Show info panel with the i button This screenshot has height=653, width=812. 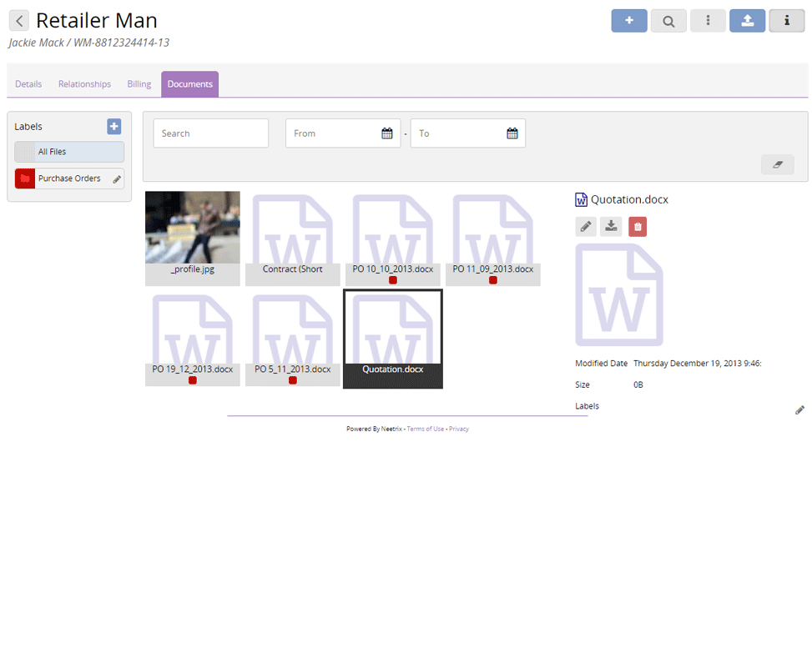(787, 21)
